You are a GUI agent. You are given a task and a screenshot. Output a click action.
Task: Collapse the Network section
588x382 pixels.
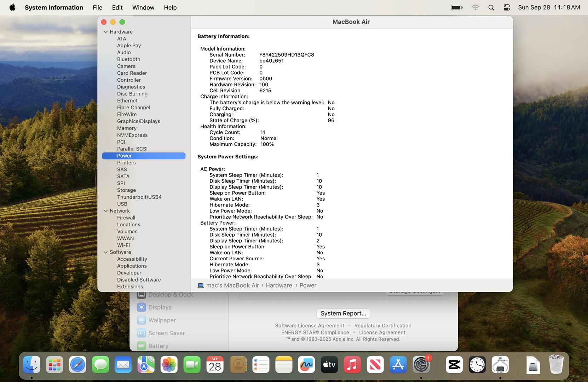[x=105, y=211]
